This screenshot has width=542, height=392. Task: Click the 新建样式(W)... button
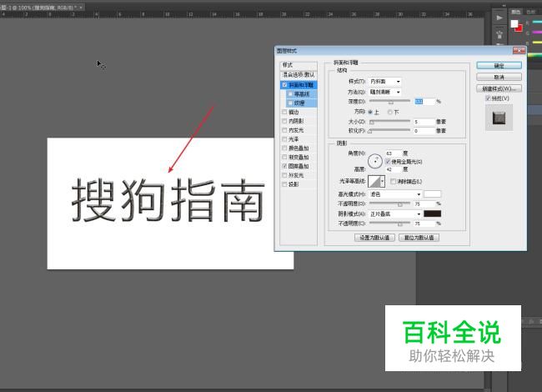point(499,88)
